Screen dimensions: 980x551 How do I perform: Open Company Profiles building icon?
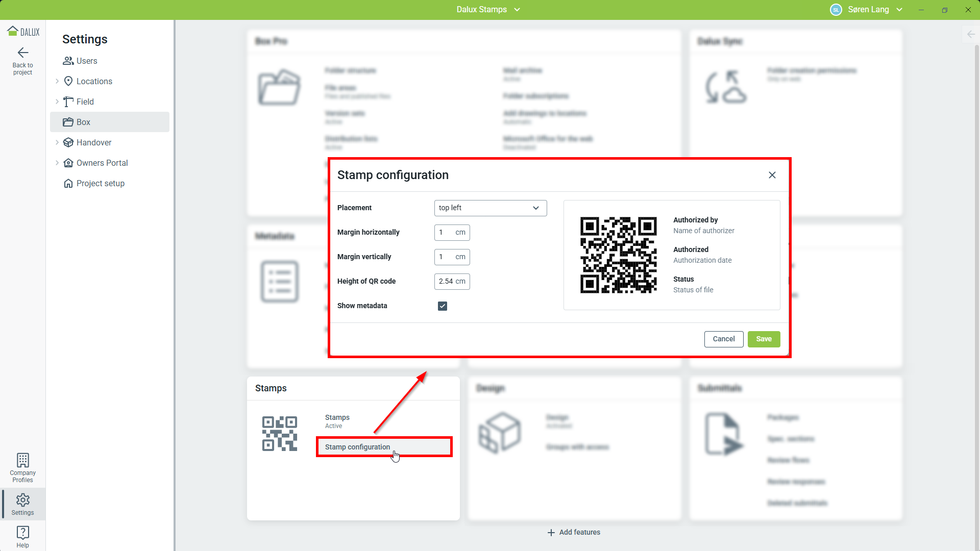point(23,460)
